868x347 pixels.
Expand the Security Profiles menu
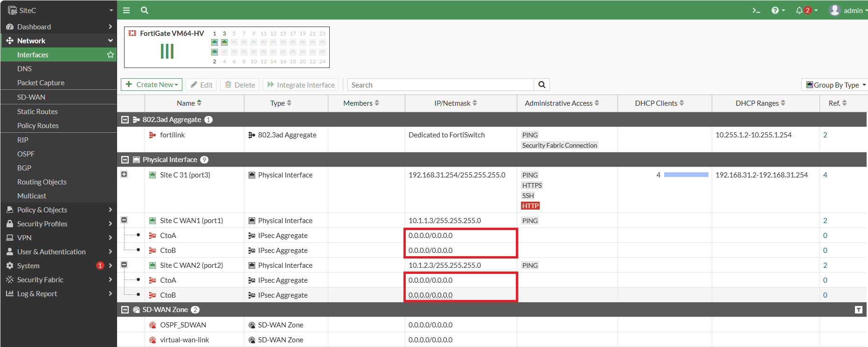point(58,224)
